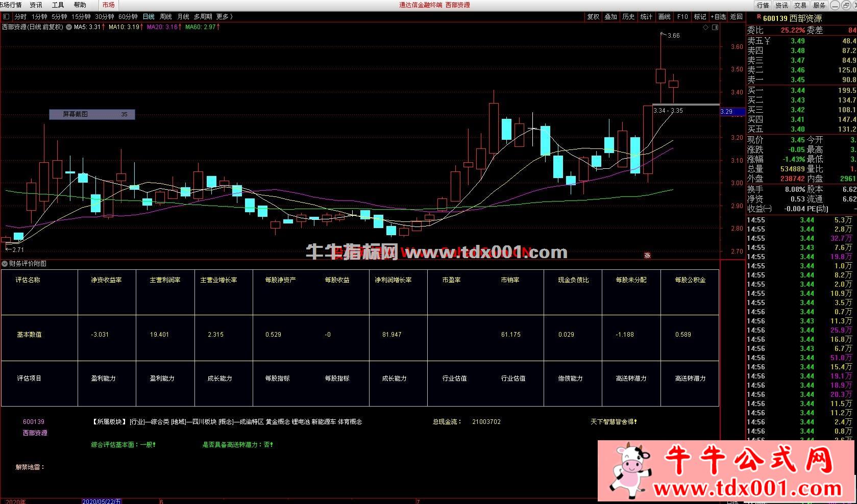Viewport: 857px width, 504px height.
Task: Click the 81.947 value cell
Action: [392, 335]
